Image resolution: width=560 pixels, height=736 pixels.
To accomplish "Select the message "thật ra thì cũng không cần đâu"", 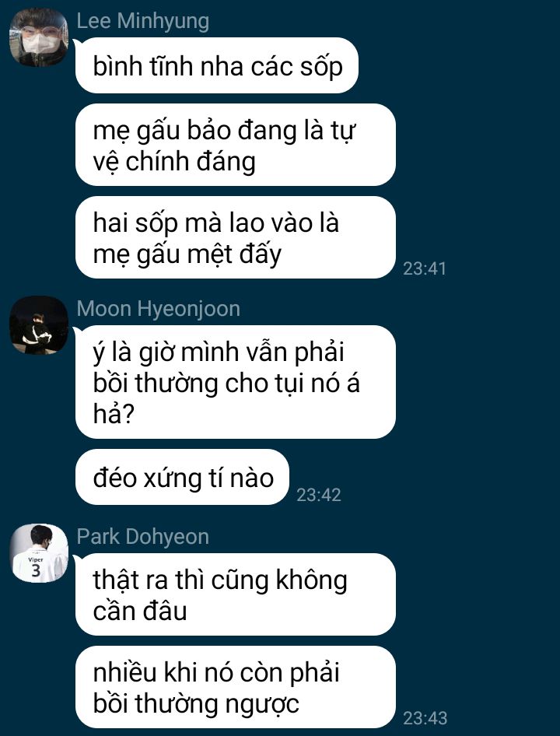I will coord(236,594).
